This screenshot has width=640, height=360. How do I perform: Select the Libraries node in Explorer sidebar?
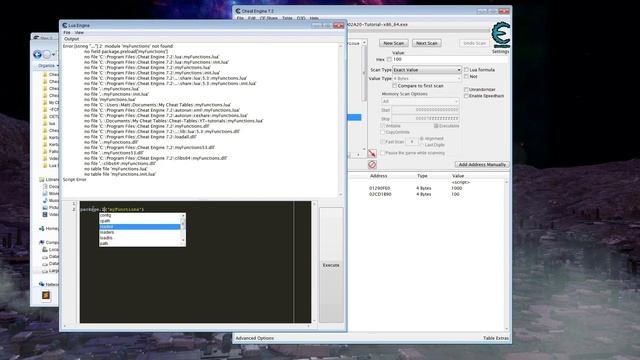click(x=49, y=180)
